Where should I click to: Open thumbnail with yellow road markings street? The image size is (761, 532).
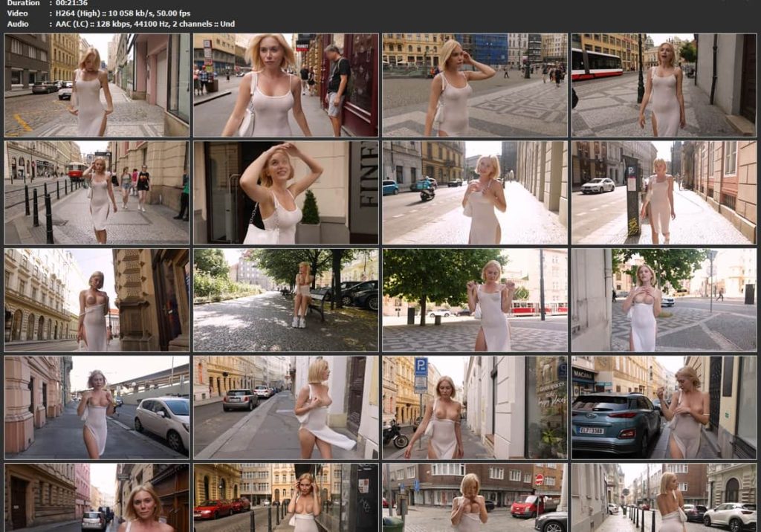[97, 85]
